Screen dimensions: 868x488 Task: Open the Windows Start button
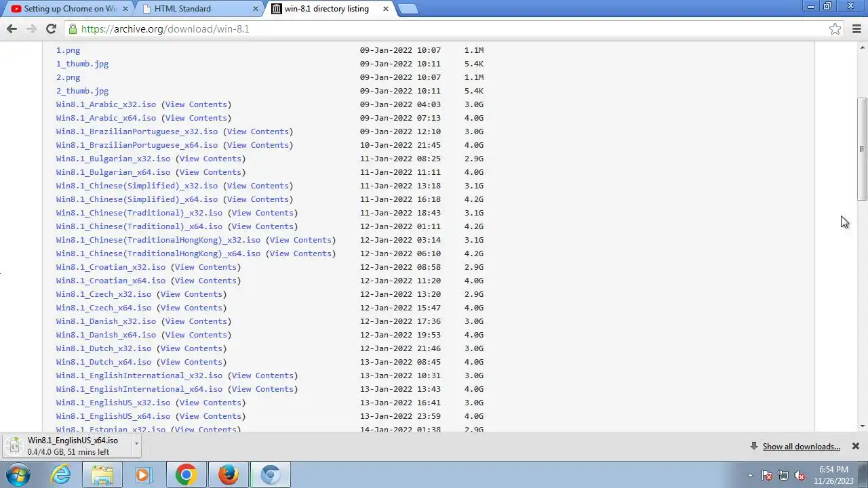click(18, 474)
